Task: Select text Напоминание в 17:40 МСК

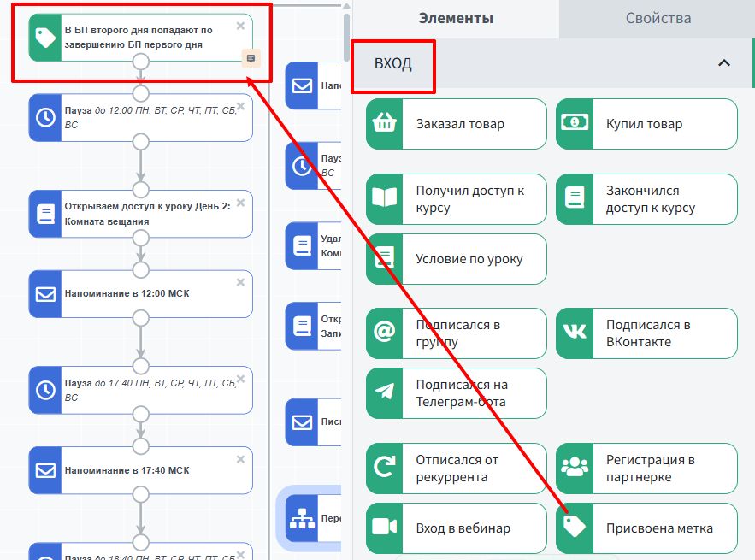Action: click(127, 470)
